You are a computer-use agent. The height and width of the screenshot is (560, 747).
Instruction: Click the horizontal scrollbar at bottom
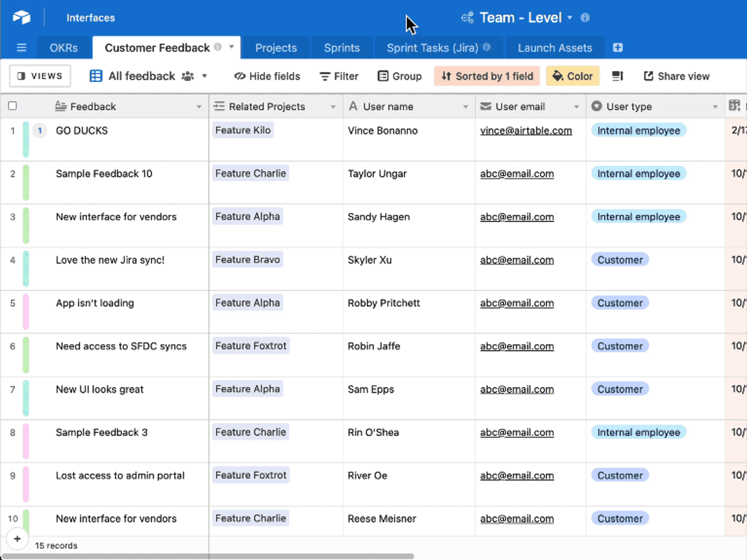[208, 556]
